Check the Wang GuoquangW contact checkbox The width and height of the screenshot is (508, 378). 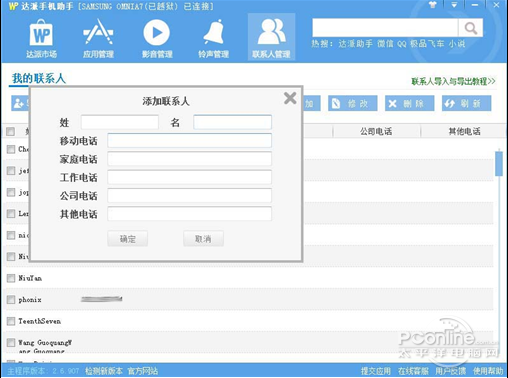[11, 342]
